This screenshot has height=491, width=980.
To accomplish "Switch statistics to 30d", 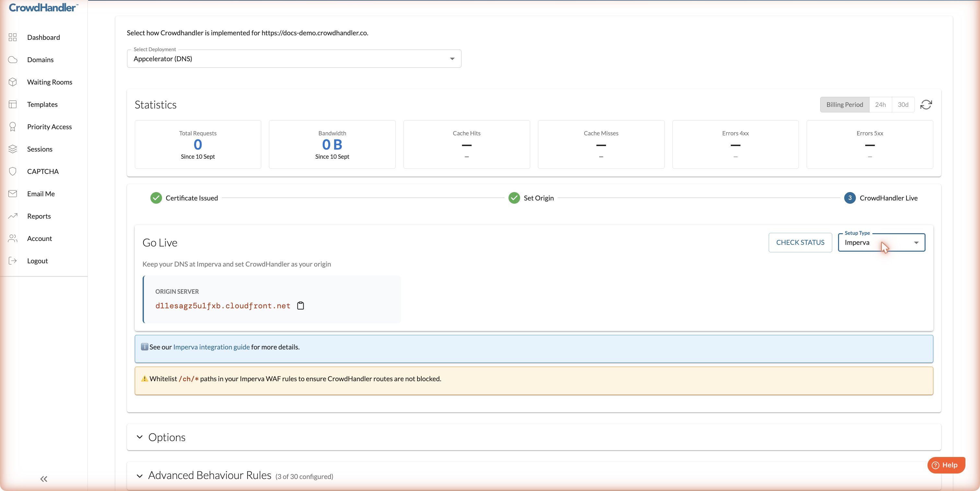I will coord(903,105).
